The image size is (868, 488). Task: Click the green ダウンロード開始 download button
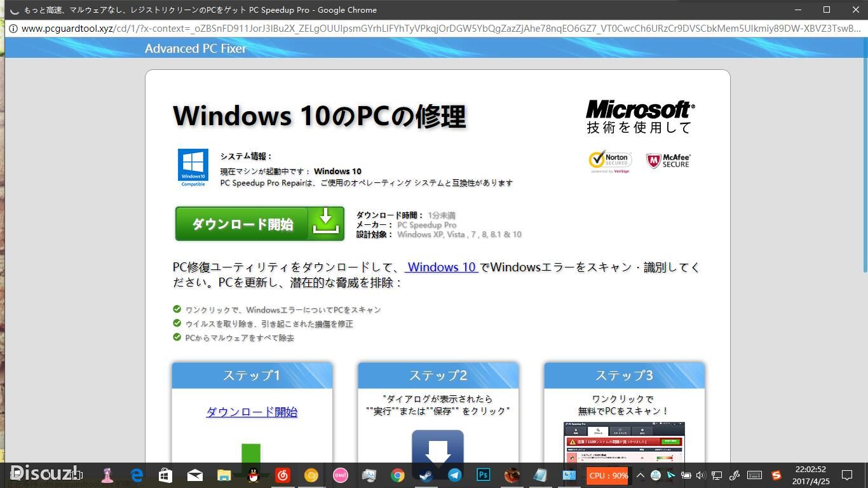(x=260, y=224)
